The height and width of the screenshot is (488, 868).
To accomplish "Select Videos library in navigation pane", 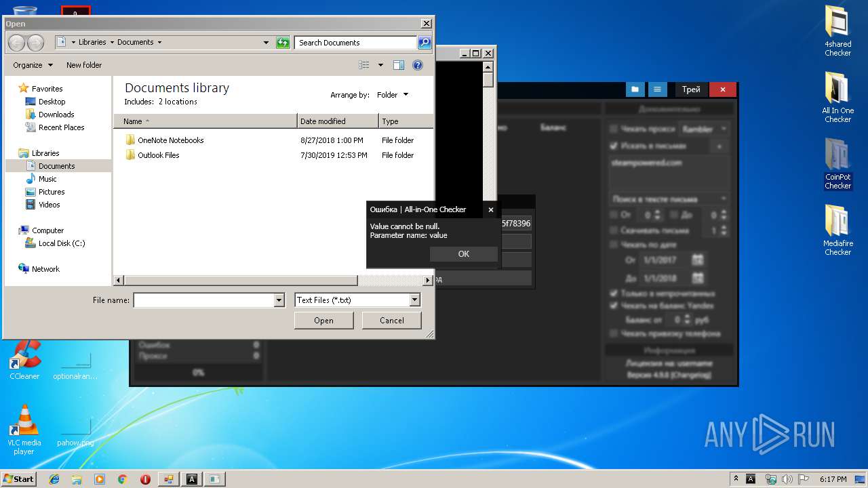I will pos(49,205).
